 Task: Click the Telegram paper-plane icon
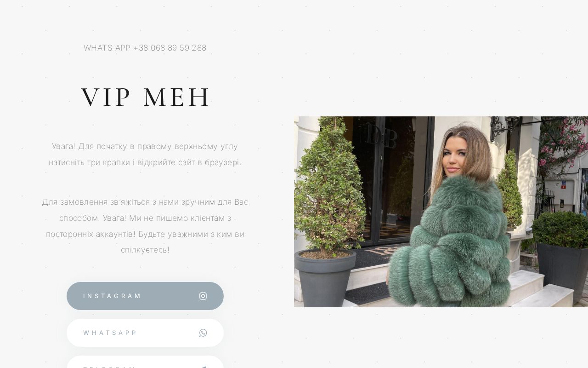click(203, 367)
